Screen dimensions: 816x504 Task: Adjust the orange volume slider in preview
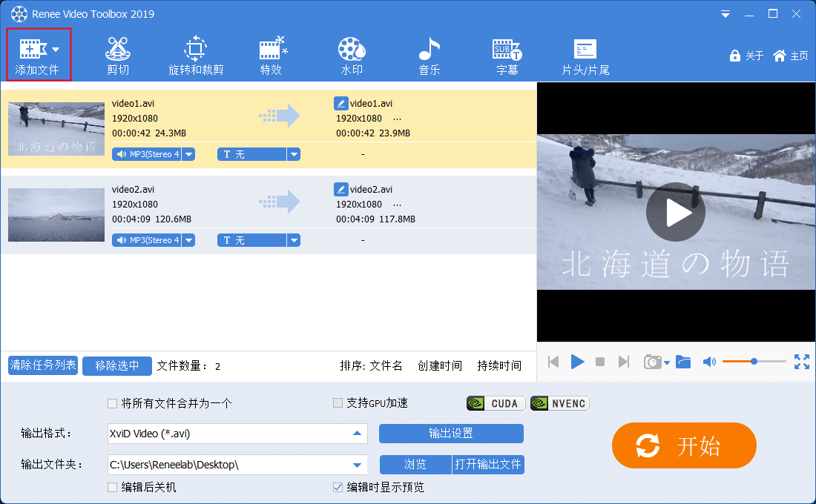coord(754,362)
